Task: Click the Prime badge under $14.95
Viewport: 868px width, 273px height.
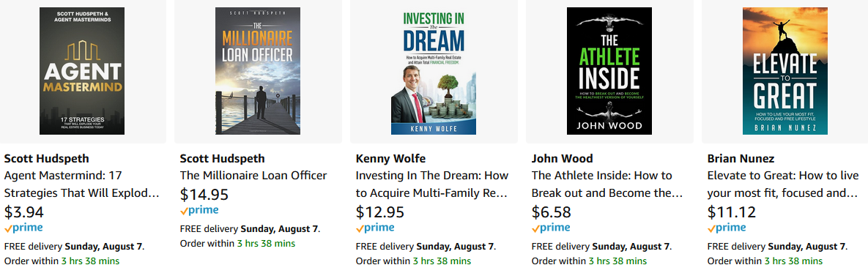Action: click(x=199, y=210)
